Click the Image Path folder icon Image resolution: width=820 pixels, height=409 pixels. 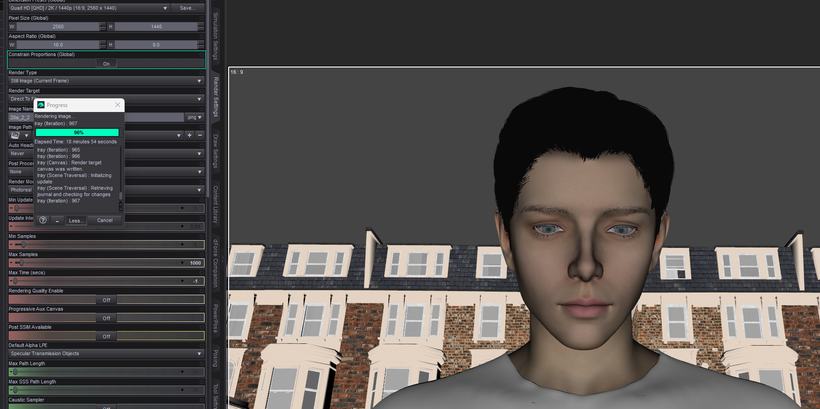15,135
